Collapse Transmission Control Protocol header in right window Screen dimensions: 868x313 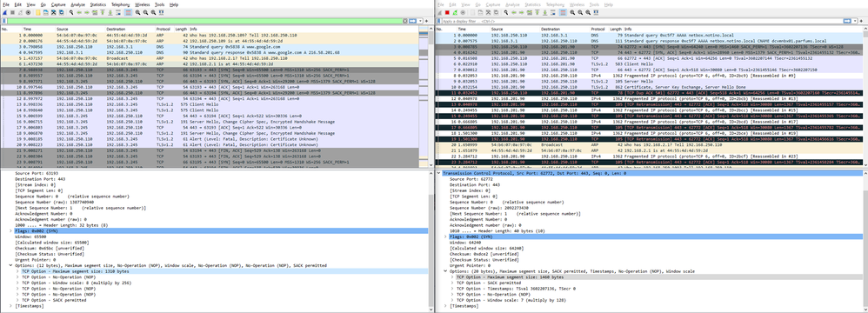pos(439,173)
